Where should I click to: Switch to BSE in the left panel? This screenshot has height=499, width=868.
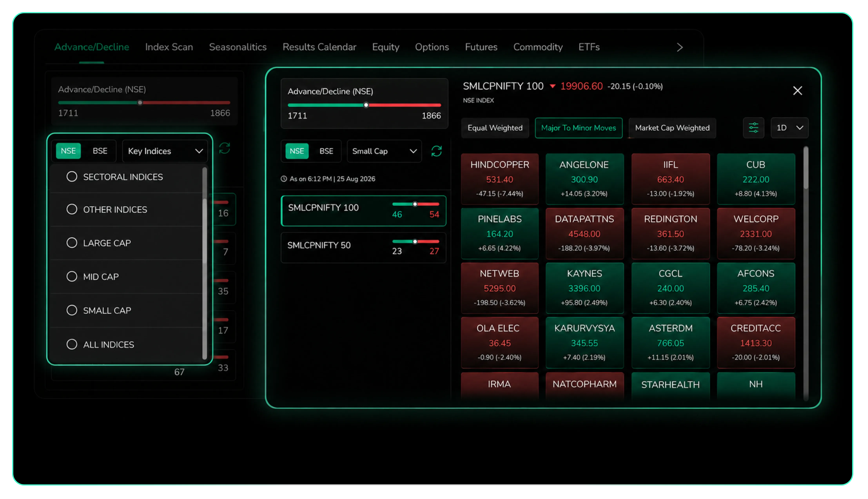pos(100,151)
